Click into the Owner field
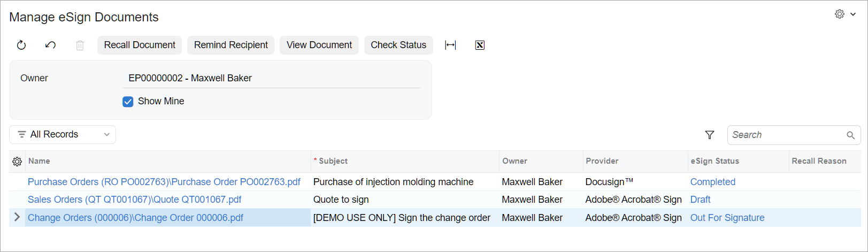The height and width of the screenshot is (252, 868). coord(272,78)
